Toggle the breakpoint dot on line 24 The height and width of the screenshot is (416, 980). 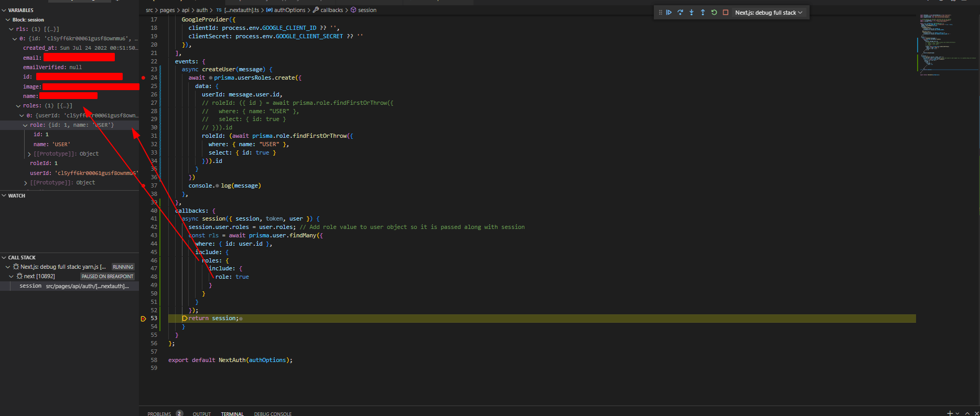click(x=143, y=78)
